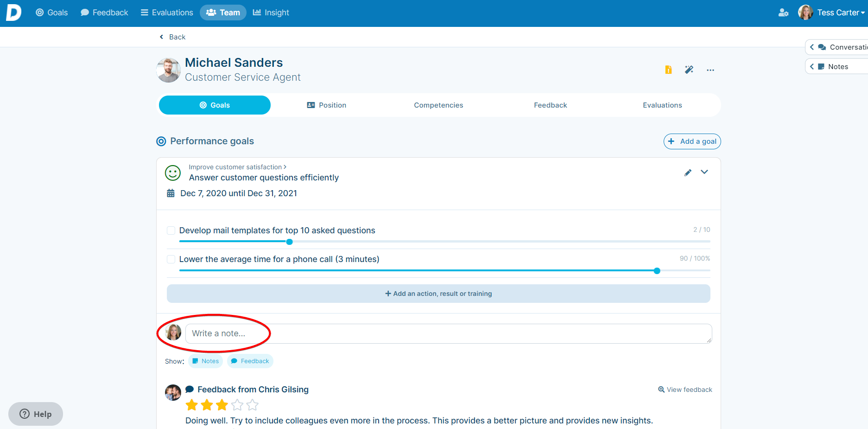Screen dimensions: 868x429
Task: Click the calendar icon beside the dates
Action: (171, 193)
